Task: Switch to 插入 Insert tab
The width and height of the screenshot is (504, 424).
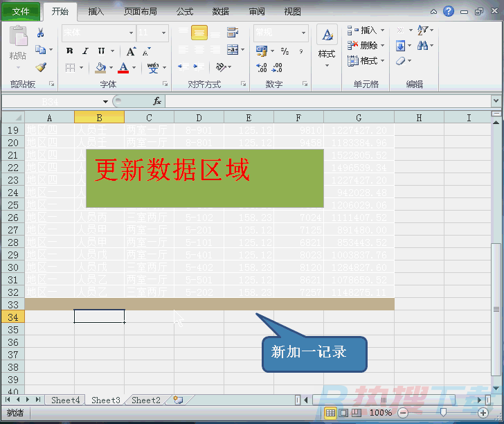Action: pyautogui.click(x=96, y=12)
